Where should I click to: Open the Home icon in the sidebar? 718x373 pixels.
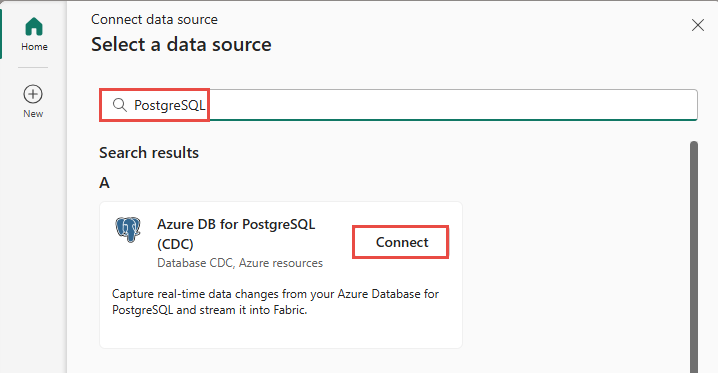(34, 27)
